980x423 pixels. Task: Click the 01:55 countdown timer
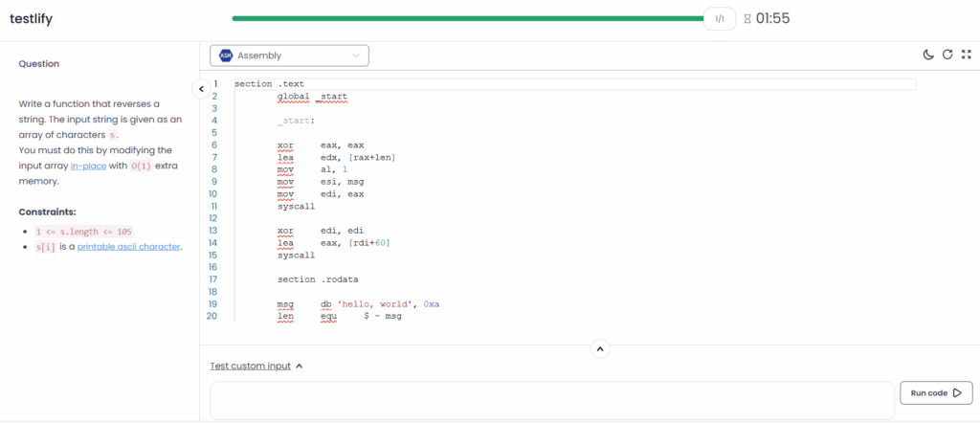click(x=772, y=19)
